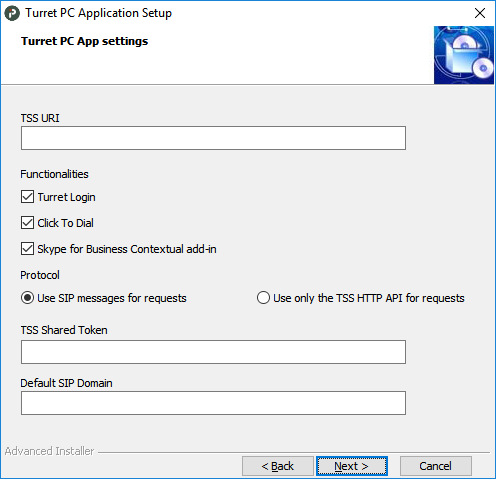The width and height of the screenshot is (496, 479).
Task: Focus the TSS Shared Token field
Action: (x=213, y=352)
